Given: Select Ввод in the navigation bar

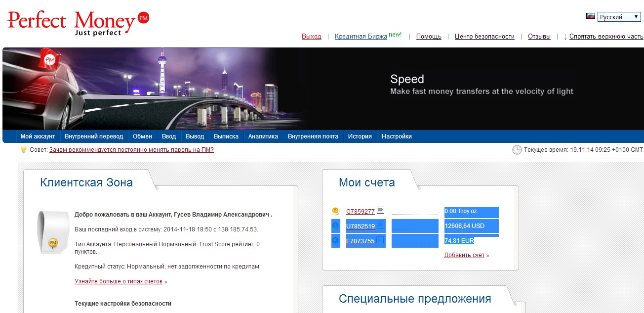Looking at the screenshot, I should pyautogui.click(x=168, y=136).
